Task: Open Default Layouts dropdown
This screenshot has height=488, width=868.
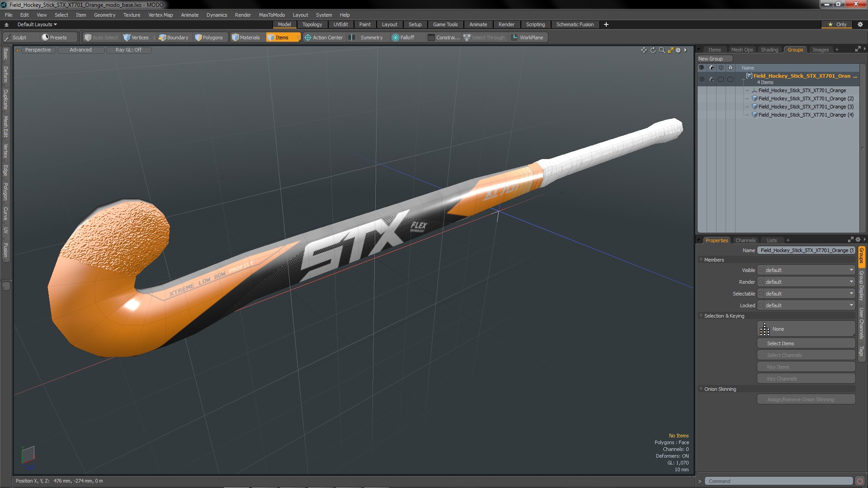Action: click(x=37, y=24)
